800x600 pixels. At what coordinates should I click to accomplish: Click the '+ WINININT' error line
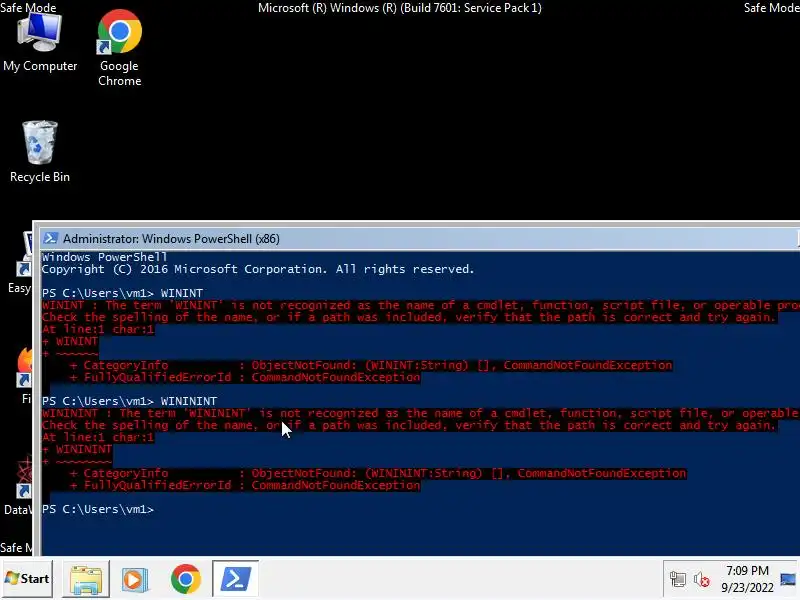(77, 449)
